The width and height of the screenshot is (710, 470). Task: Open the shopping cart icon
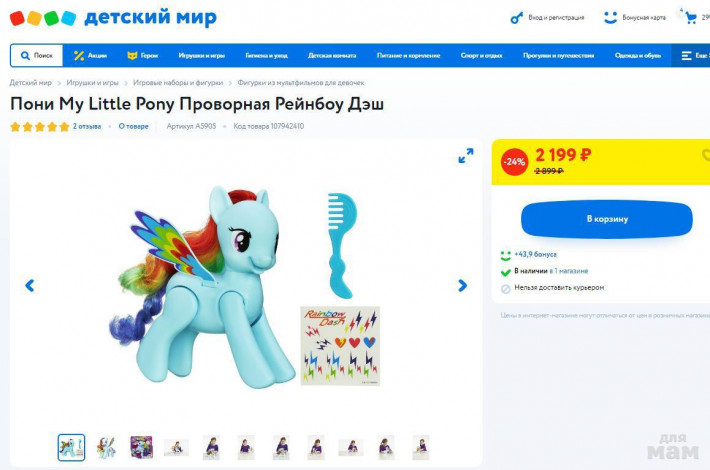(x=691, y=18)
